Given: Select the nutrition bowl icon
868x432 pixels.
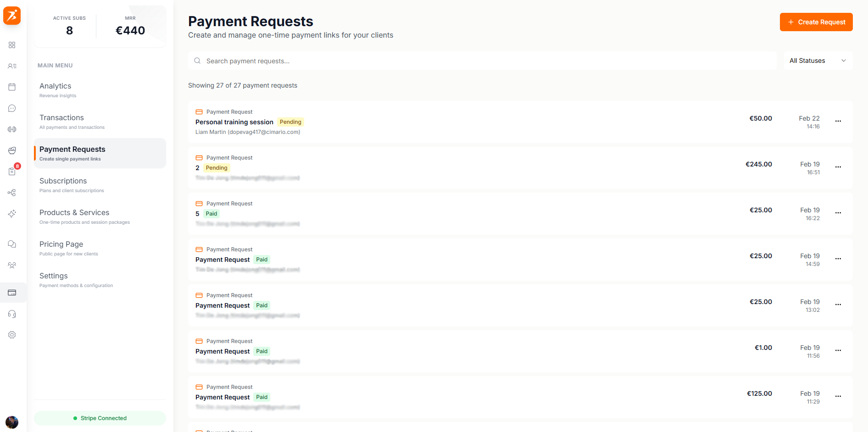Looking at the screenshot, I should pos(12,150).
